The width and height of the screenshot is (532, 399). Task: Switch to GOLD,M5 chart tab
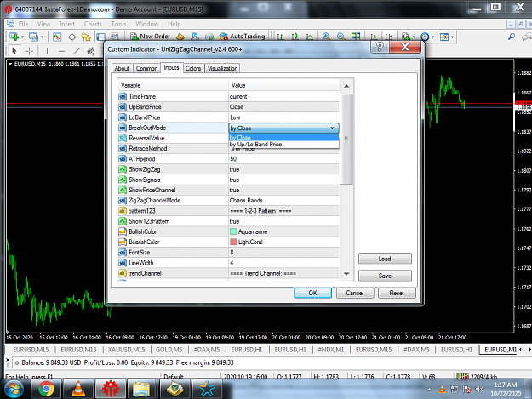(169, 350)
